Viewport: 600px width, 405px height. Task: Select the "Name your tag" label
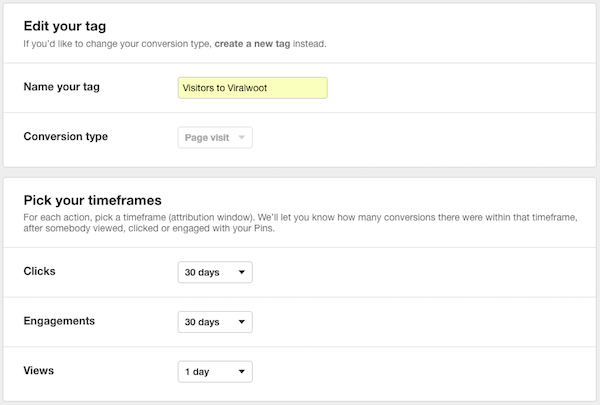point(62,87)
